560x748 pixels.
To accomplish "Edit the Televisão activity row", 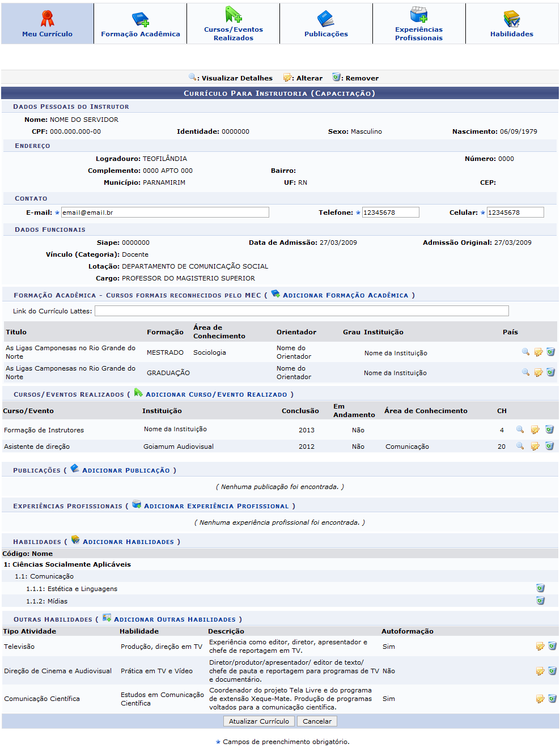I will [540, 646].
